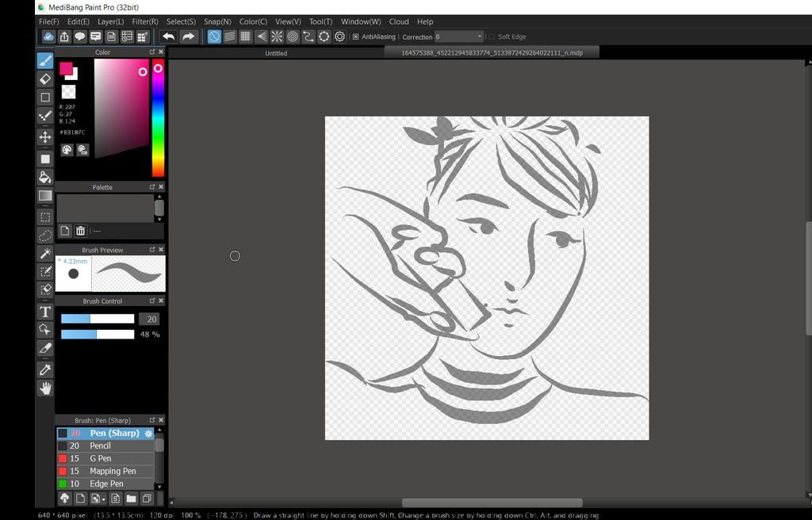
Task: Open Pen (Sharp) brush settings gear
Action: point(148,434)
